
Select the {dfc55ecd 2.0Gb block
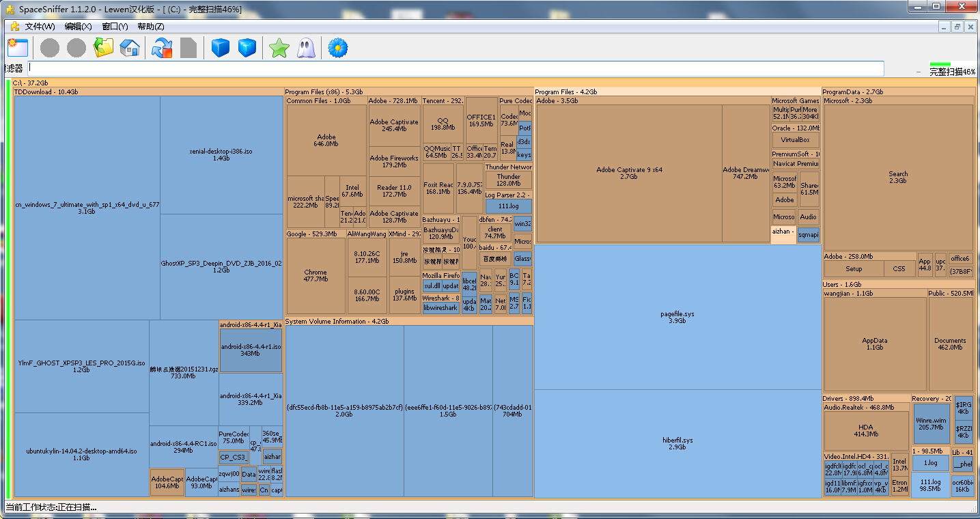click(x=344, y=410)
